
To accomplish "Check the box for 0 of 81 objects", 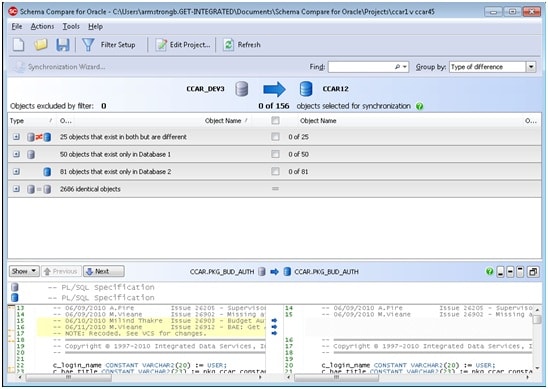I will (x=275, y=171).
